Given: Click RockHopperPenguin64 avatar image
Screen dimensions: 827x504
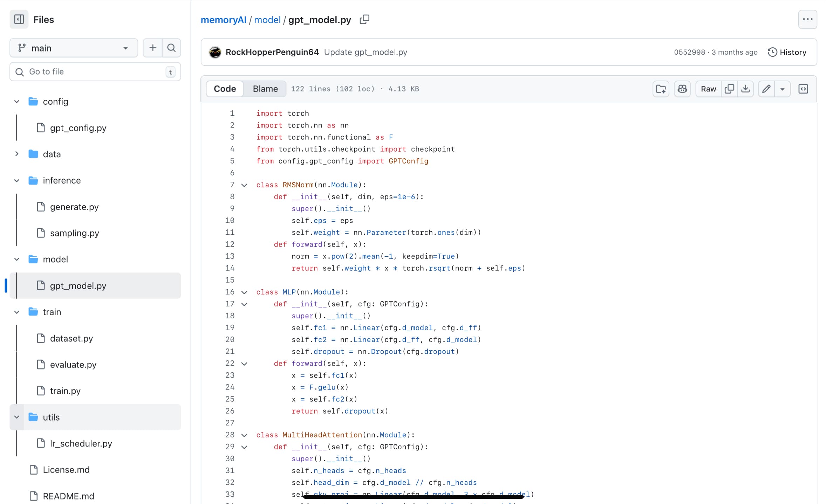Looking at the screenshot, I should coord(215,52).
